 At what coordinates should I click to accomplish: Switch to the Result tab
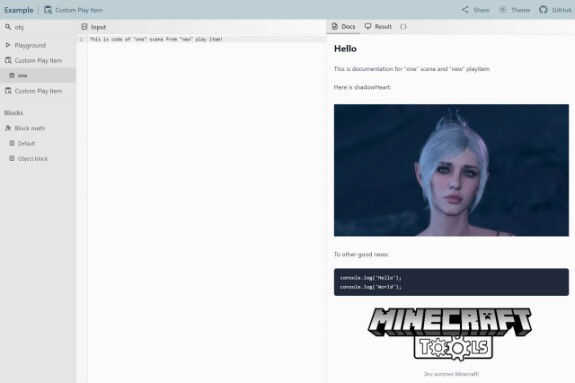coord(378,26)
